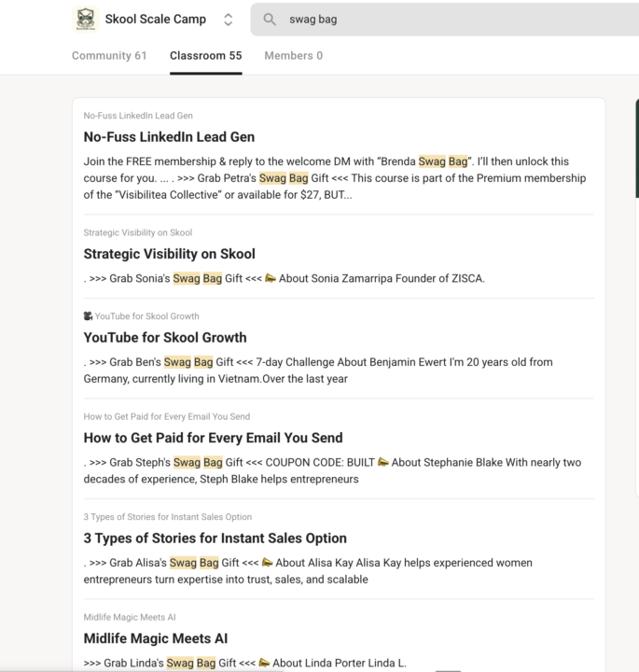Switch to the Community 61 tab
This screenshot has height=672, width=639.
[x=109, y=56]
